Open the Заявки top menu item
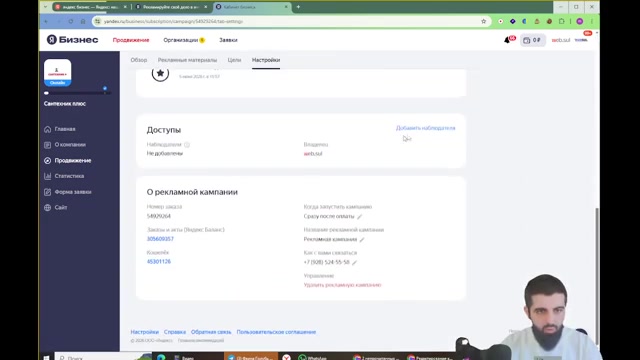640x360 pixels. coord(228,40)
